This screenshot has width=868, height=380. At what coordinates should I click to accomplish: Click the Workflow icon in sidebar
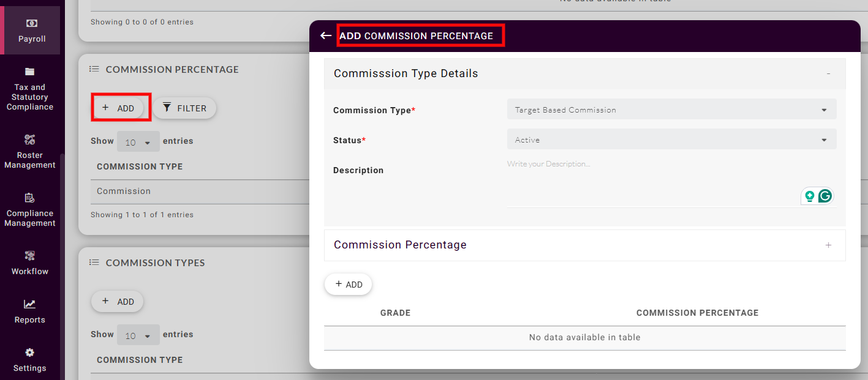pyautogui.click(x=29, y=255)
